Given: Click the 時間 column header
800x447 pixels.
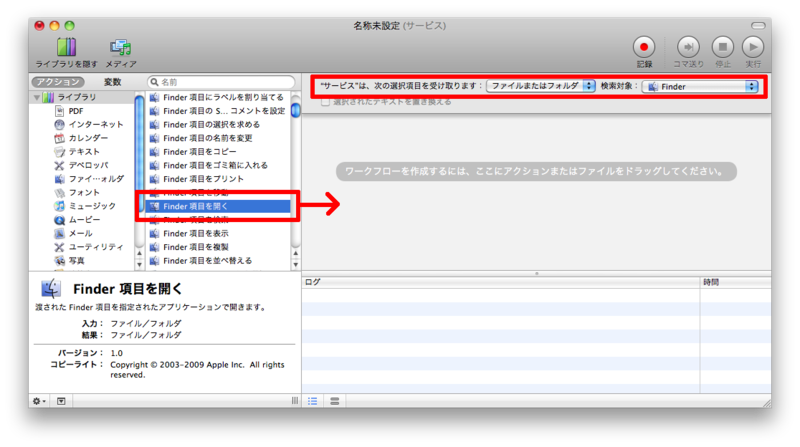Looking at the screenshot, I should click(x=735, y=282).
